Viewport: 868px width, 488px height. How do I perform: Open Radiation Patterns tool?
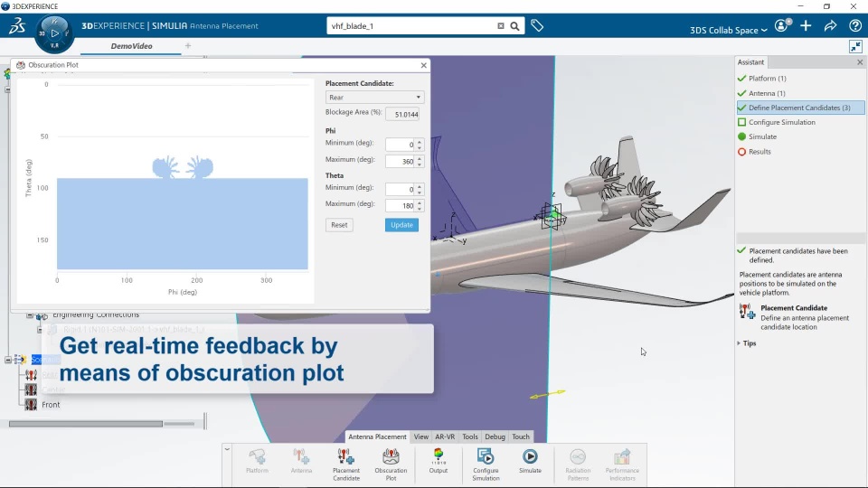578,465
